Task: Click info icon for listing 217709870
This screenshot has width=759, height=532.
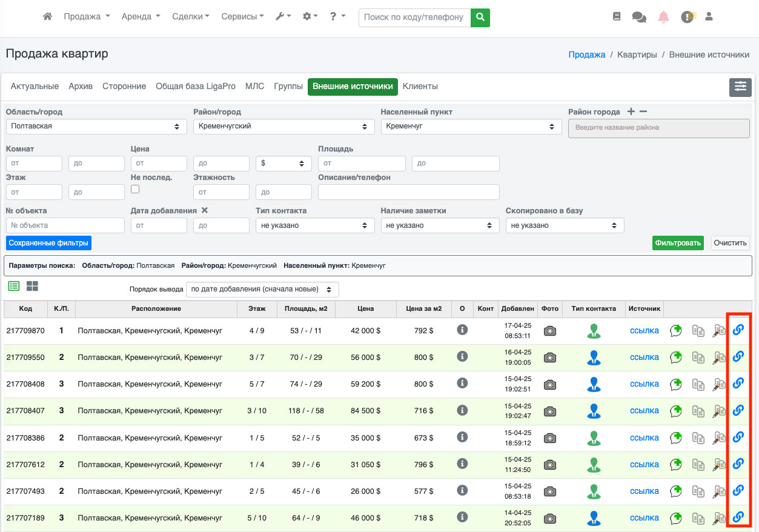Action: pos(462,330)
